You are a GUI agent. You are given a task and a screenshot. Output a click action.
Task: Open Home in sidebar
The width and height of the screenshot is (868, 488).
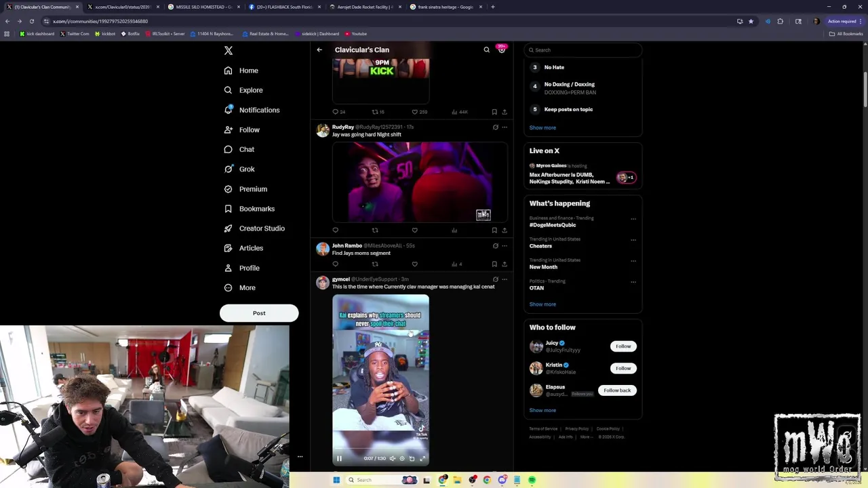(241, 70)
